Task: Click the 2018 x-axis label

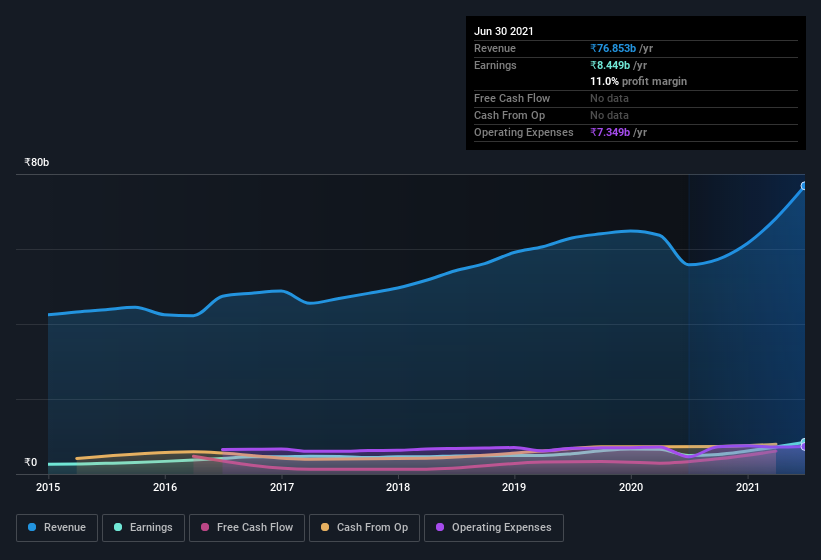Action: coord(398,487)
